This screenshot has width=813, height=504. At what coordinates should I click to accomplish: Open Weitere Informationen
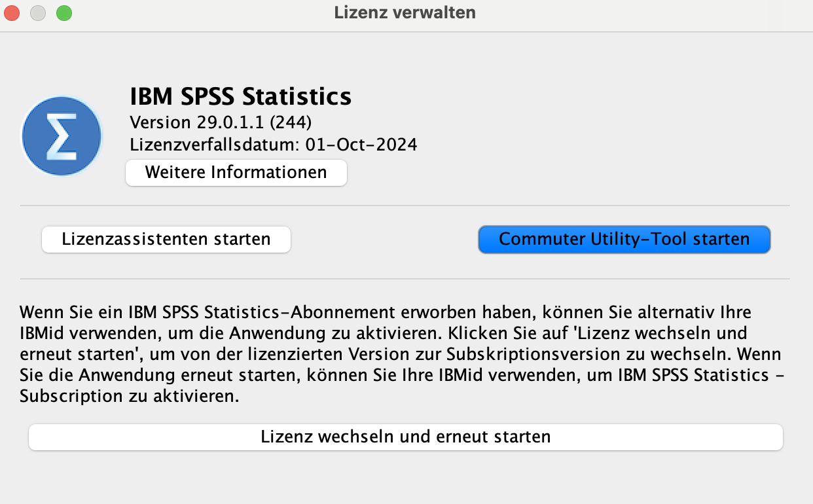click(x=236, y=173)
